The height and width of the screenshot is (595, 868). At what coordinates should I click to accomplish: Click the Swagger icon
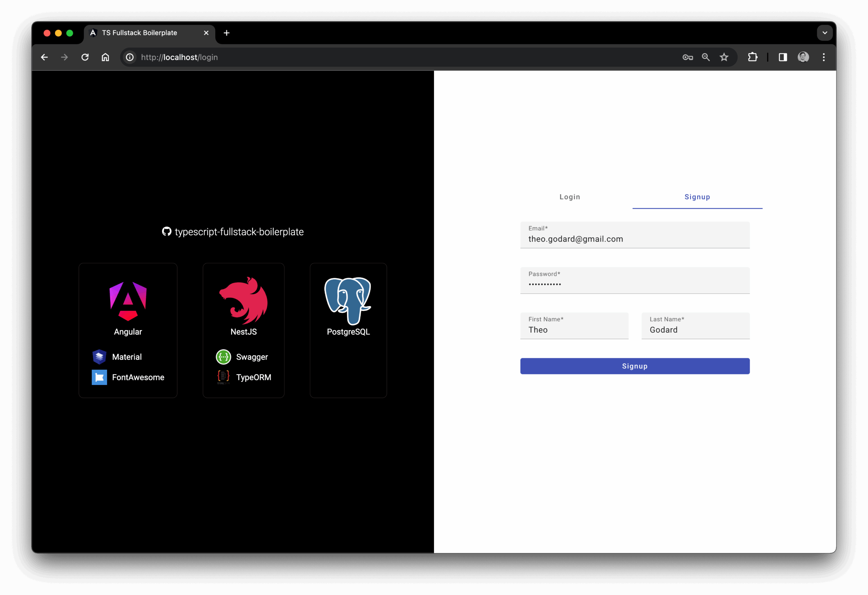click(223, 356)
